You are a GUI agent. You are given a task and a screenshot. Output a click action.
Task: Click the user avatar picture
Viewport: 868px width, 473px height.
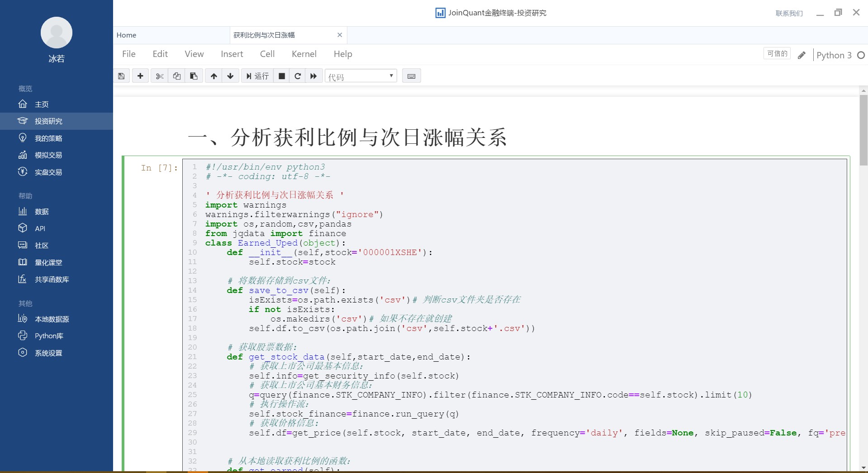57,33
